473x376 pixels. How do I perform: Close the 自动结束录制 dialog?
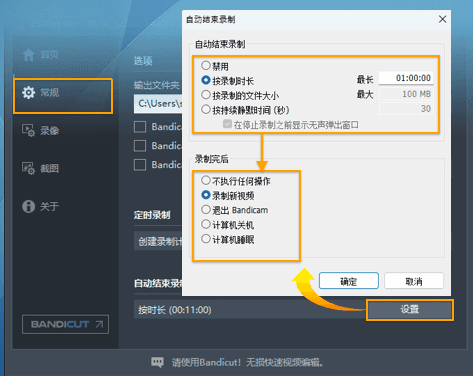coord(442,19)
